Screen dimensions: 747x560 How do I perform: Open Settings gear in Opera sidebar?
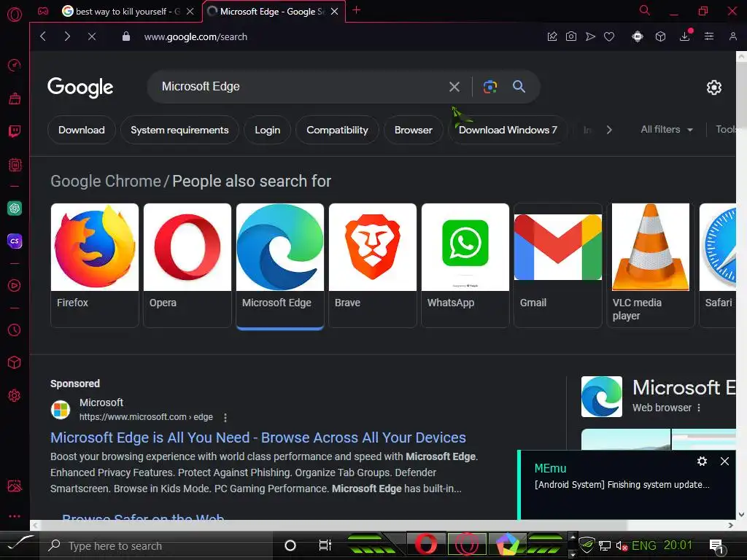15,395
